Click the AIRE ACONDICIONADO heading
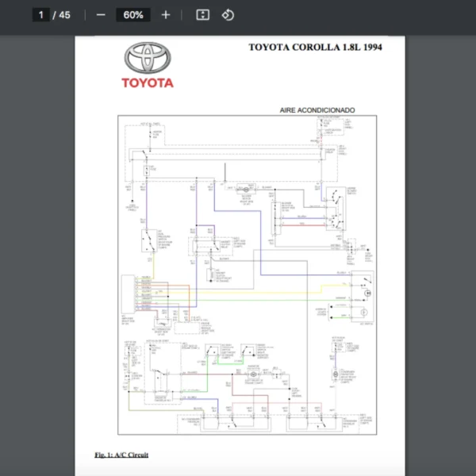476x476 pixels. [x=317, y=110]
